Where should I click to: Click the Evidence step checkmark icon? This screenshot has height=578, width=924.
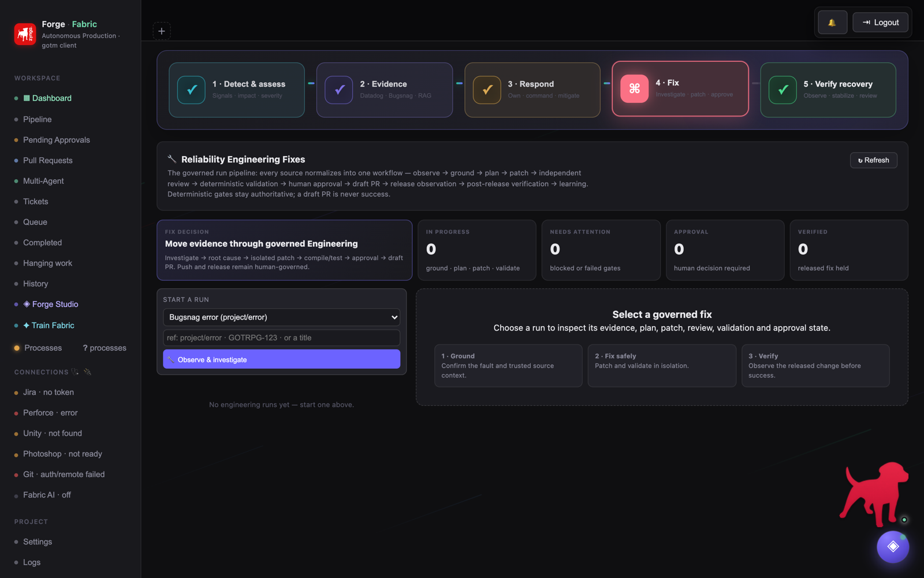pyautogui.click(x=339, y=90)
